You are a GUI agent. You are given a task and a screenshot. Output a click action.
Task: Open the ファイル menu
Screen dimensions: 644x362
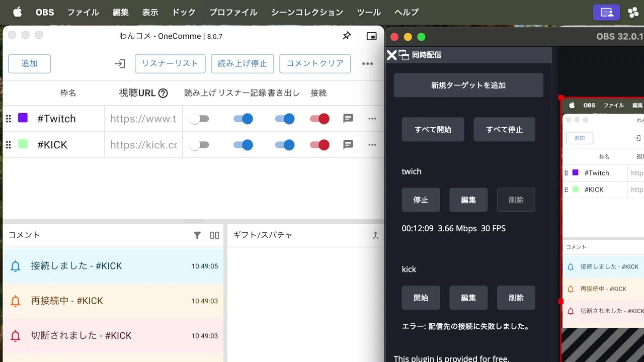[83, 12]
